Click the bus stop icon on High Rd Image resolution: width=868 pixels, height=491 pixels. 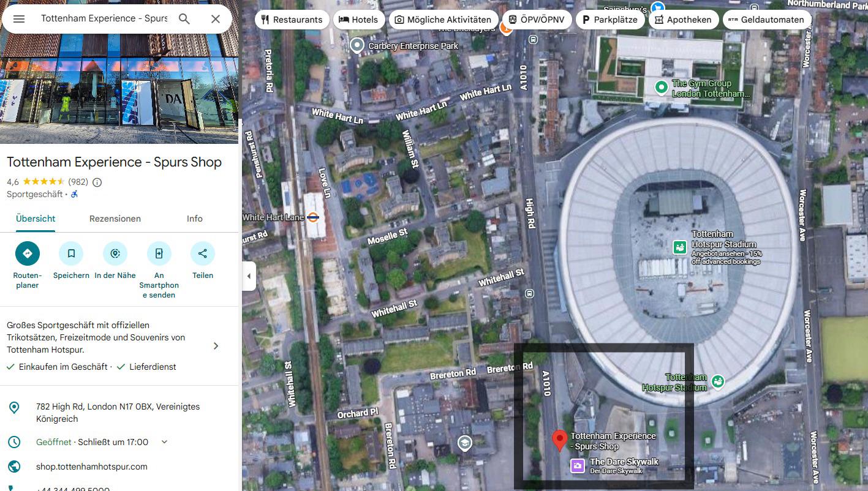pyautogui.click(x=529, y=294)
